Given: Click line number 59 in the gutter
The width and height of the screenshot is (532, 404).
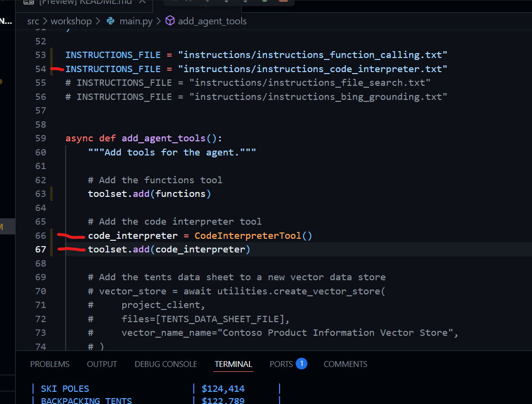Looking at the screenshot, I should tap(41, 138).
